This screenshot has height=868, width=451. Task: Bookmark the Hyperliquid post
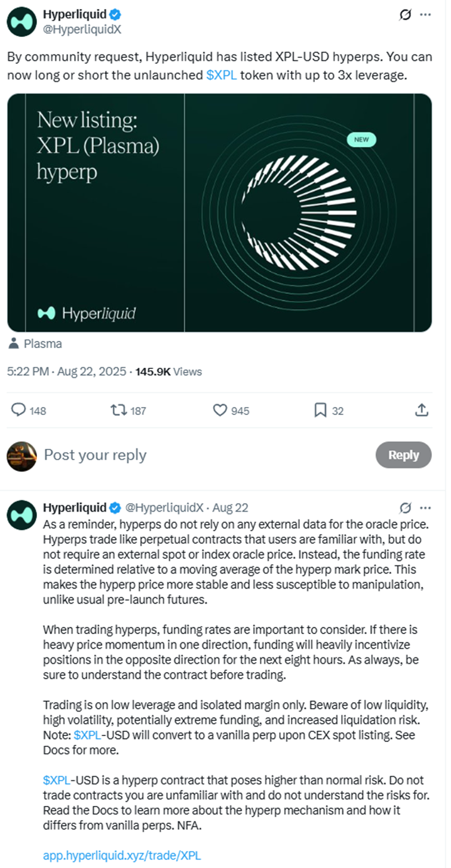(x=320, y=410)
